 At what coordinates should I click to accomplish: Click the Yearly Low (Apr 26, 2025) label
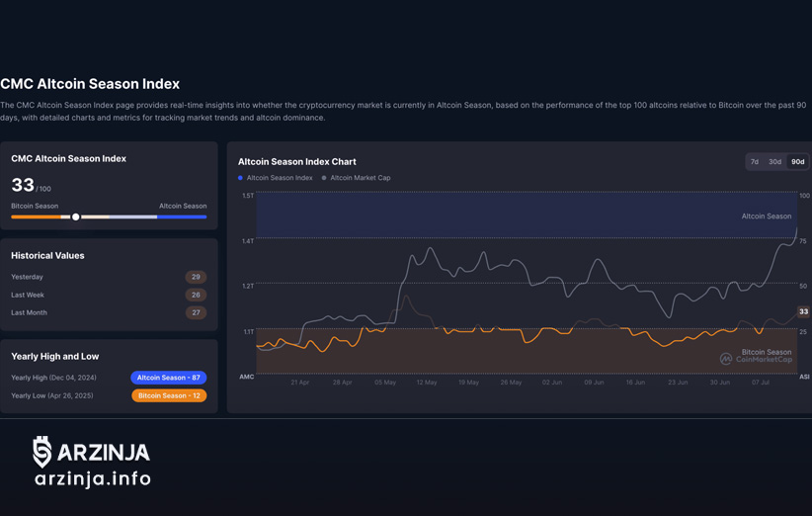(52, 395)
